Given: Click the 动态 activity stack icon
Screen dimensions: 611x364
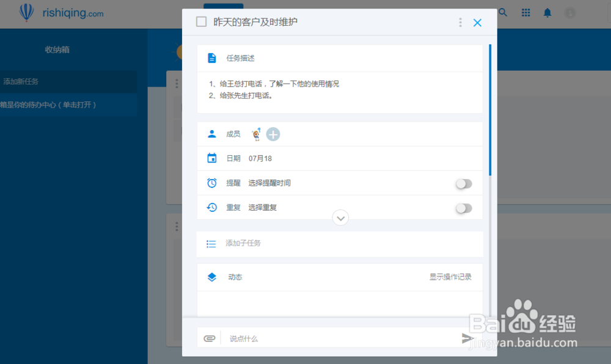Looking at the screenshot, I should pyautogui.click(x=210, y=277).
